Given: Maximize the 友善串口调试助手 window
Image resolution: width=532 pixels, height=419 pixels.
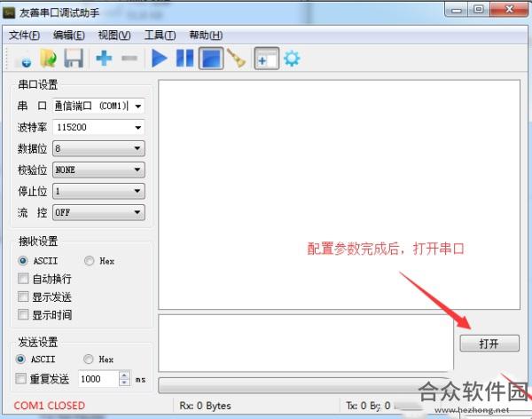Looking at the screenshot, I should pos(479,10).
